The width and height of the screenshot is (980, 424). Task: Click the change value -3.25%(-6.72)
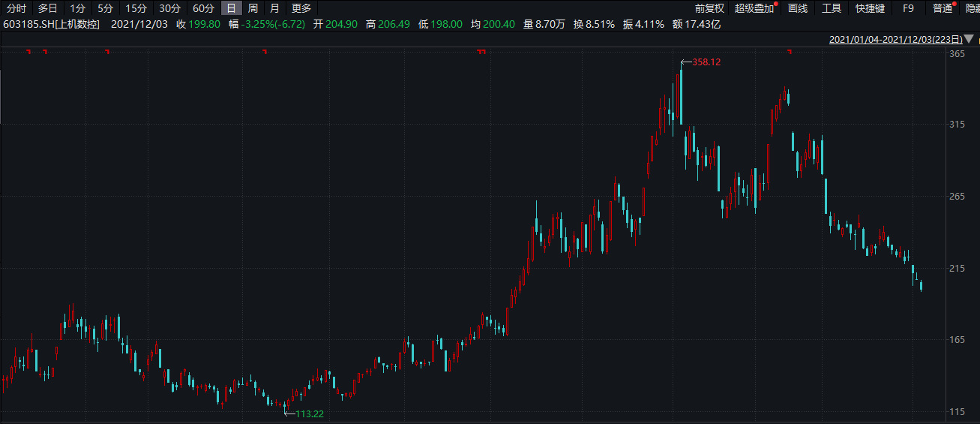tap(273, 24)
